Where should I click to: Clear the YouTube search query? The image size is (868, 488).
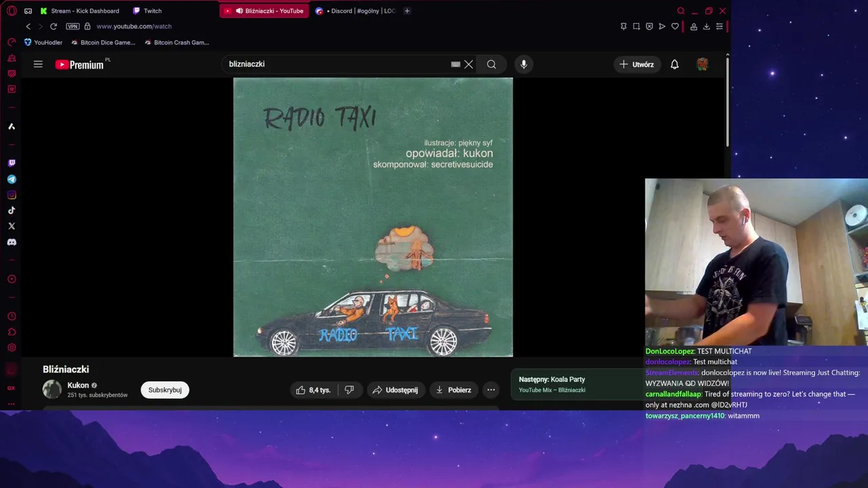469,64
